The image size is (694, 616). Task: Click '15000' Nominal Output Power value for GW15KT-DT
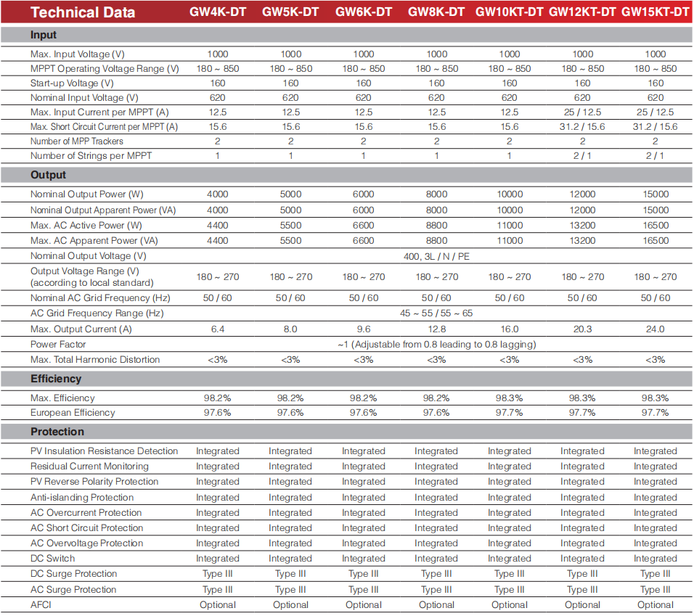coord(656,194)
